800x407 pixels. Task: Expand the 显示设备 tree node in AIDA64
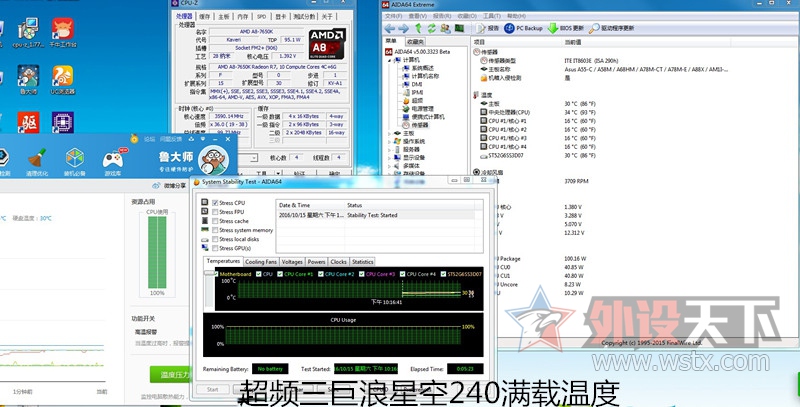(x=390, y=158)
